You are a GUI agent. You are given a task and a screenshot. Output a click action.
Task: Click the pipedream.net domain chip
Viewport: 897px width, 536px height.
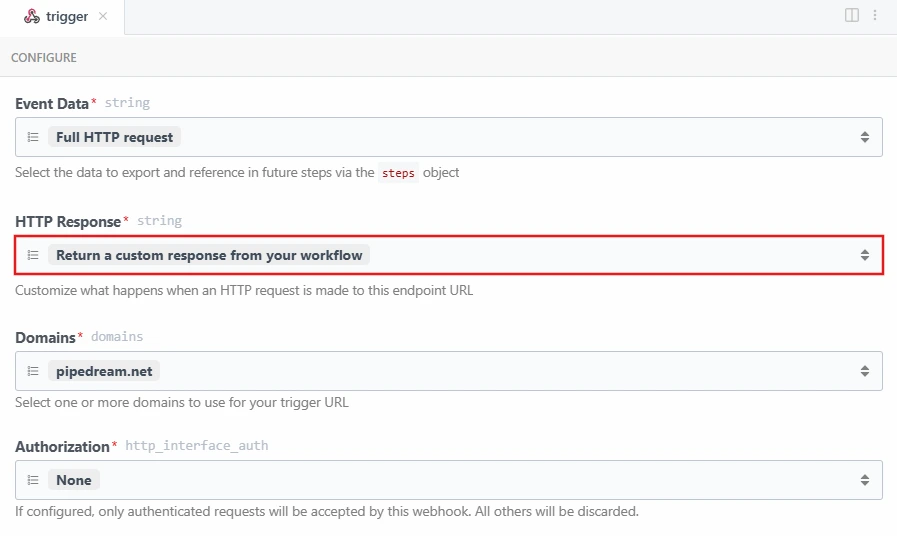tap(104, 371)
